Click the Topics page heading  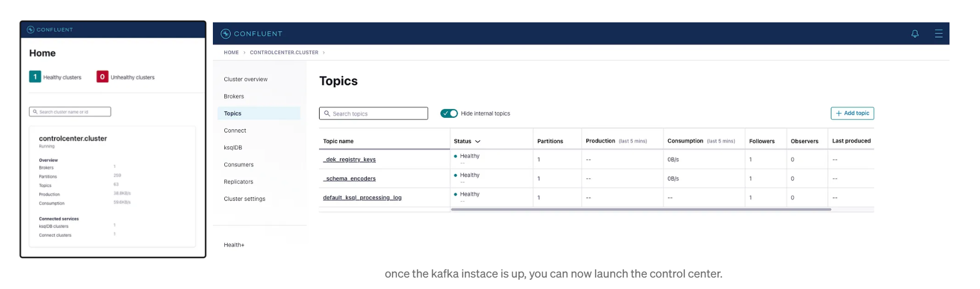point(338,81)
